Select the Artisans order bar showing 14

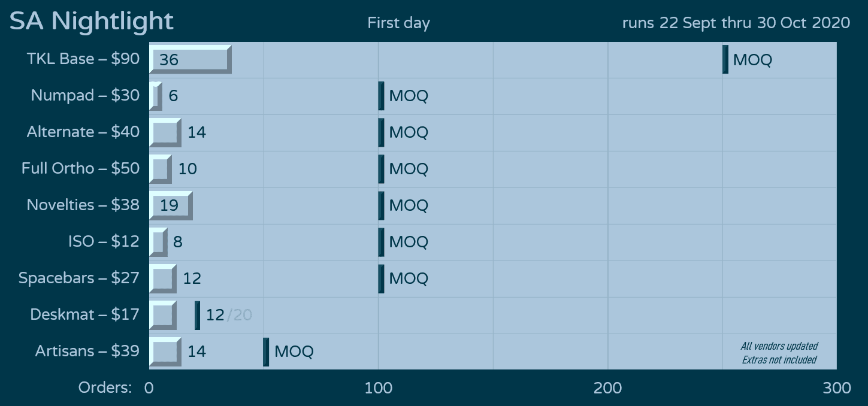(x=165, y=352)
